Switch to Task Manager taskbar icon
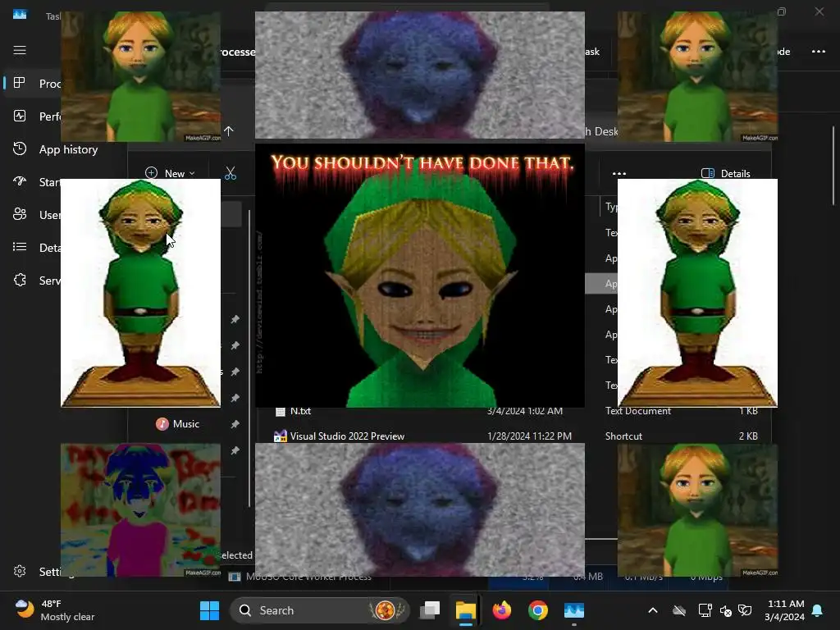 click(573, 610)
